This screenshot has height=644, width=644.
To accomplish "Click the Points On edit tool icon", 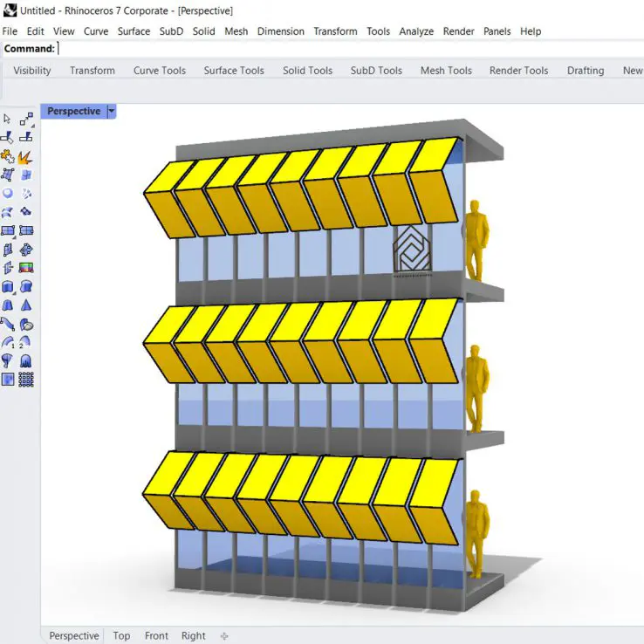I will tap(26, 119).
